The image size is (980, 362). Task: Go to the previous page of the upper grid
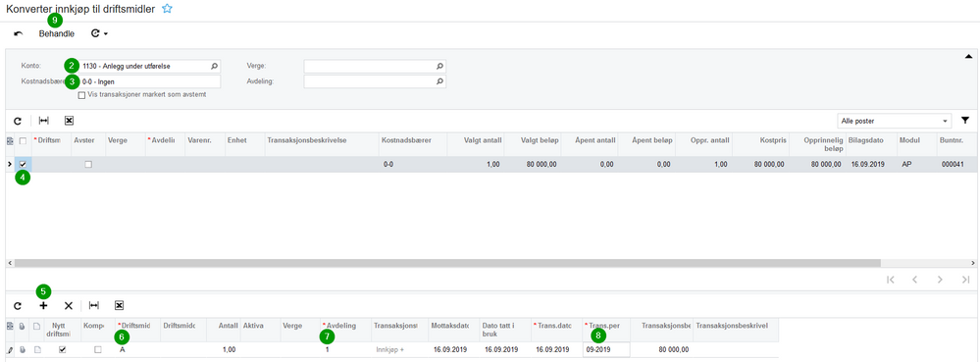pos(914,280)
